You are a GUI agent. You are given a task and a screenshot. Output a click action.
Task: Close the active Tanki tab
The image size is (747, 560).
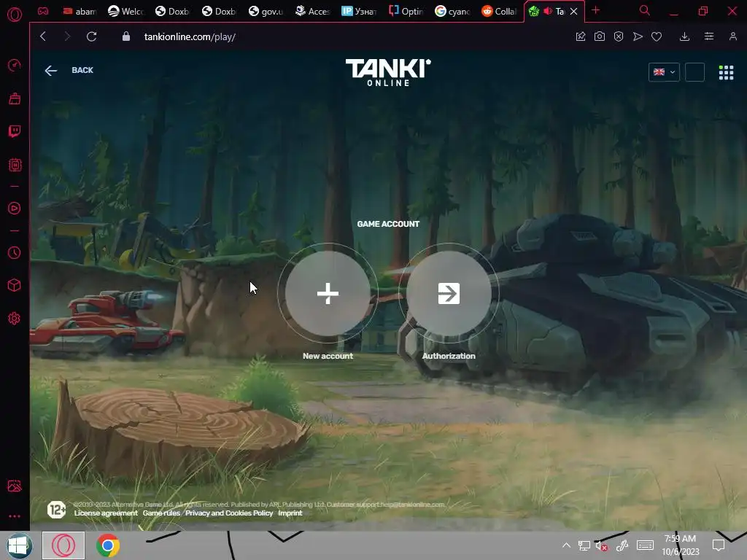(x=574, y=12)
